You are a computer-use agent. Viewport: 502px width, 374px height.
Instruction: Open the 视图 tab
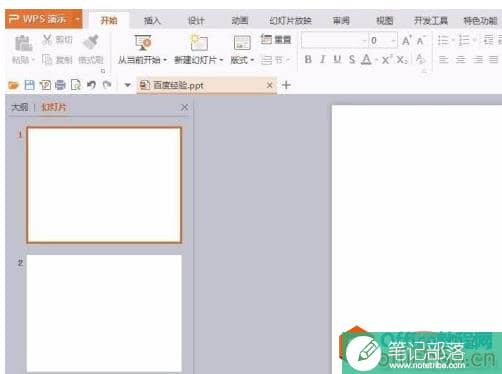click(385, 21)
